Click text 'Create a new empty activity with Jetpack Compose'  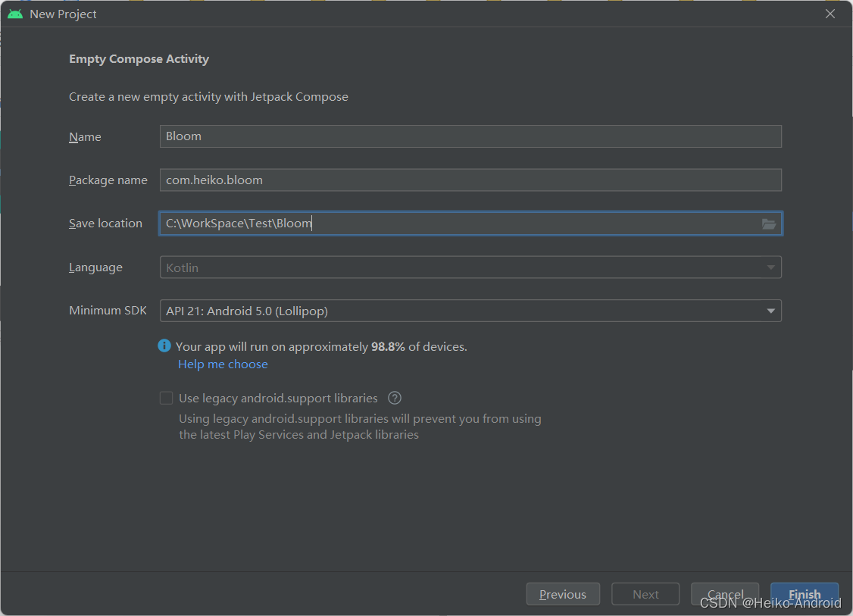pos(208,97)
